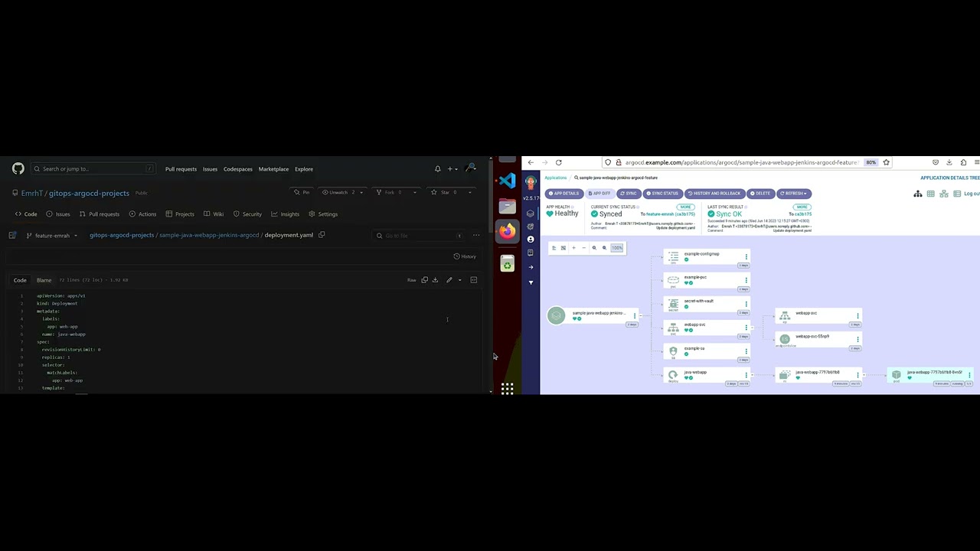Viewport: 980px width, 551px height.
Task: Zoom in on the Argo CD resource tree
Action: (x=594, y=248)
